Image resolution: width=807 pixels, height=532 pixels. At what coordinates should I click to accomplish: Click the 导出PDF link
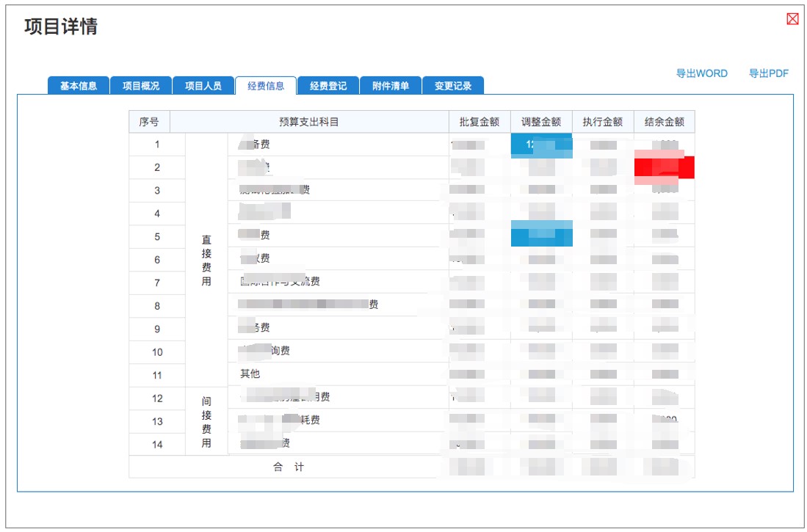pos(768,73)
